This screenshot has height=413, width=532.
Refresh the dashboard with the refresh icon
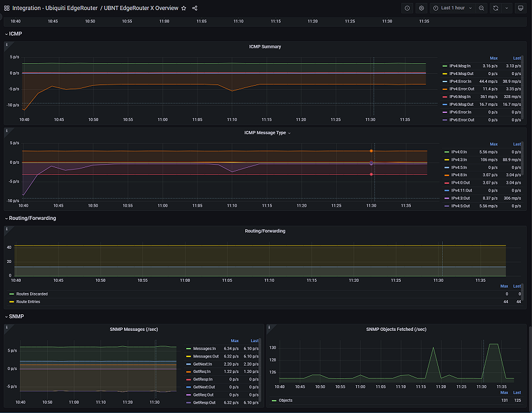tap(495, 8)
